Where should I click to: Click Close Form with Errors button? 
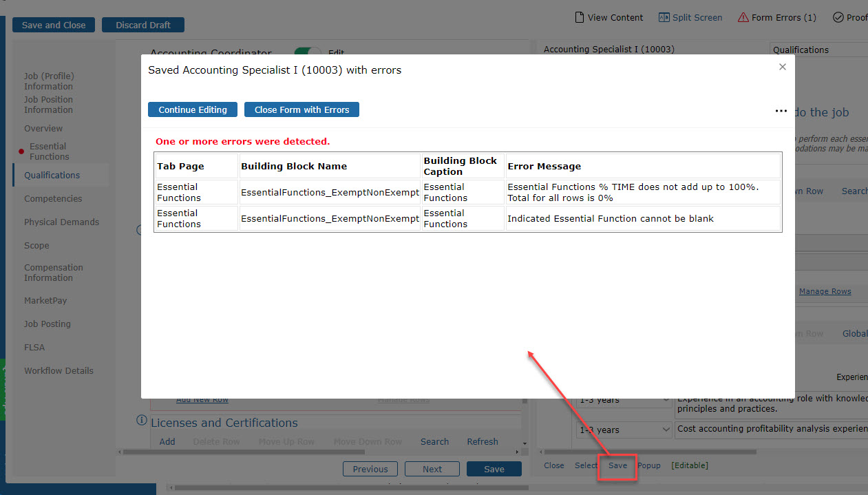[x=301, y=109]
